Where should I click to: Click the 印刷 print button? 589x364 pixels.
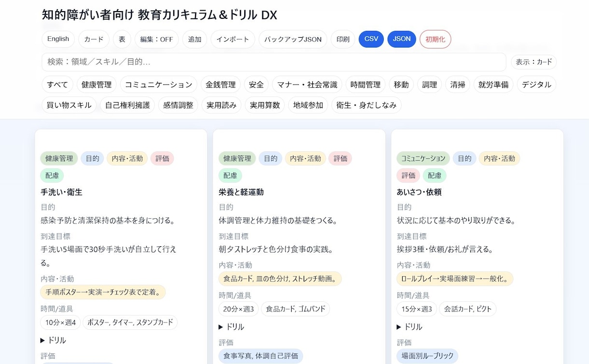pos(343,39)
